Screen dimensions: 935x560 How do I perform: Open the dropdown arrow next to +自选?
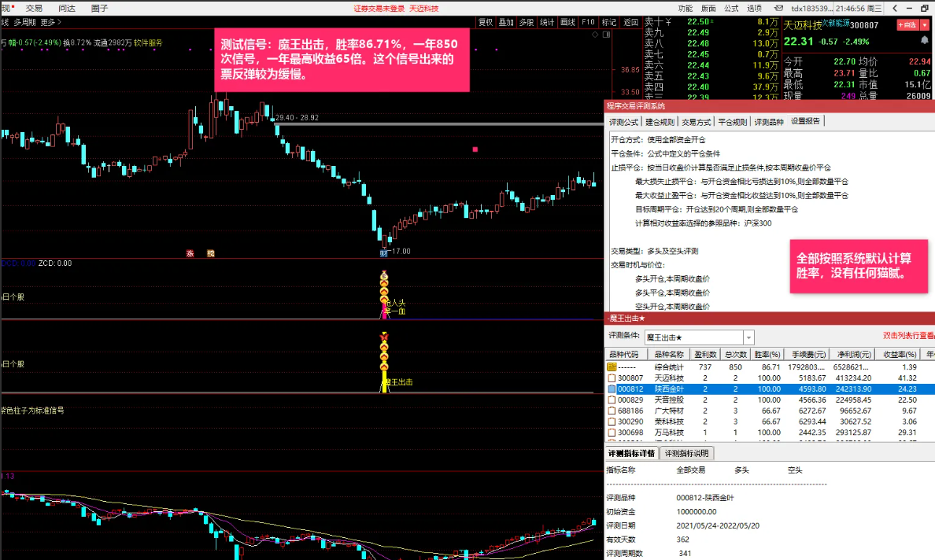pos(926,25)
